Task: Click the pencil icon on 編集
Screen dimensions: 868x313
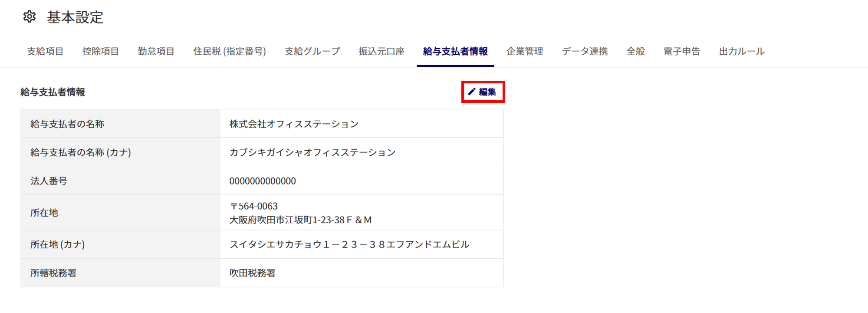Action: (x=472, y=92)
